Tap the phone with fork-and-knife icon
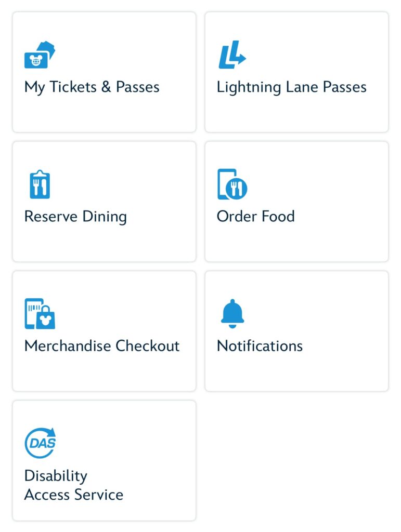This screenshot has height=532, width=401. coord(232,184)
